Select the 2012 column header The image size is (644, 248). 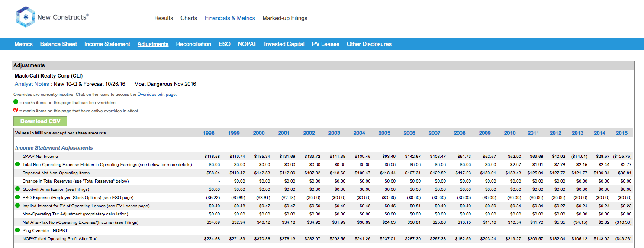pyautogui.click(x=555, y=133)
